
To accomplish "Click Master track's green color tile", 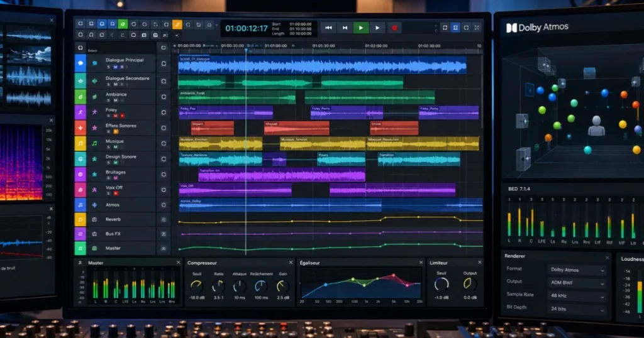I will pos(80,248).
